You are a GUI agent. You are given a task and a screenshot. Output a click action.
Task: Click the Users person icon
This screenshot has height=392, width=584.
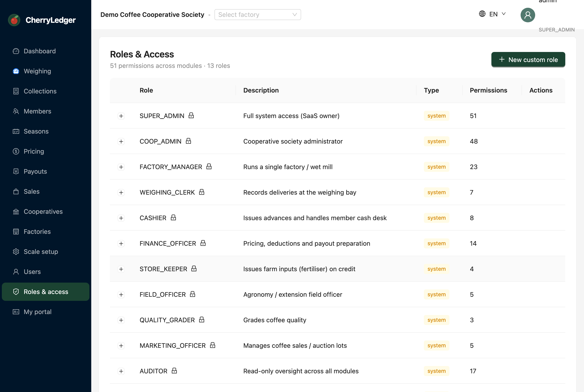[x=16, y=272]
